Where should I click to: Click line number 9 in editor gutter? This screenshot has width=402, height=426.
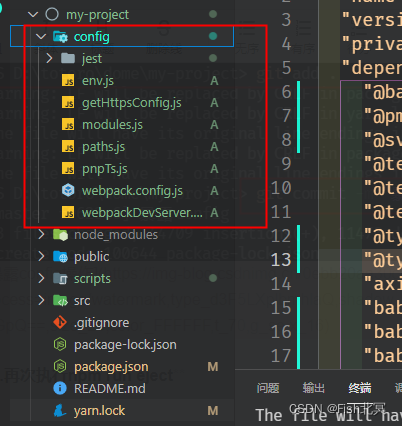point(286,164)
